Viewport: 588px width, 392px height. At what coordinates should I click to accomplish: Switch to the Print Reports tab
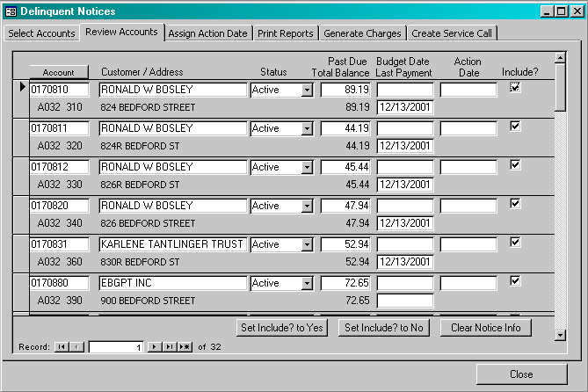click(285, 33)
